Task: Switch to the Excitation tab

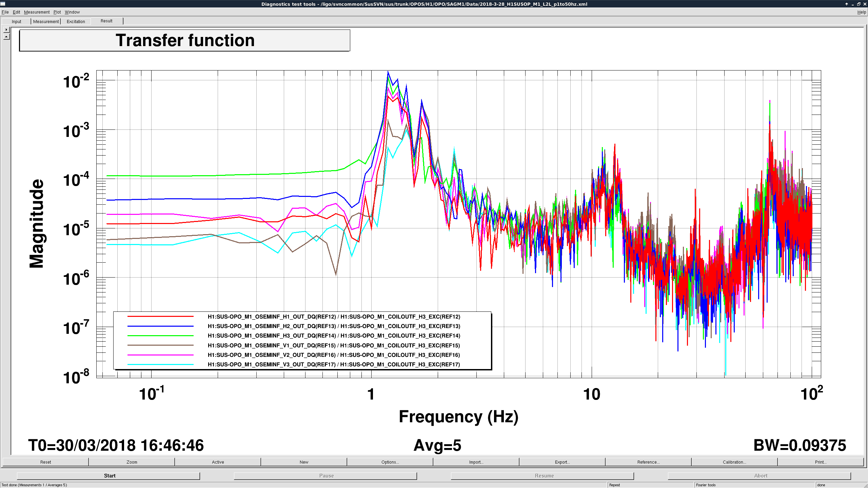Action: [x=76, y=21]
